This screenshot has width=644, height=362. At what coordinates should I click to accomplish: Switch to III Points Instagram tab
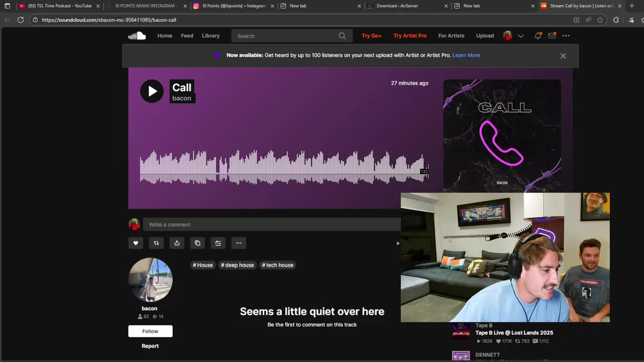[234, 6]
